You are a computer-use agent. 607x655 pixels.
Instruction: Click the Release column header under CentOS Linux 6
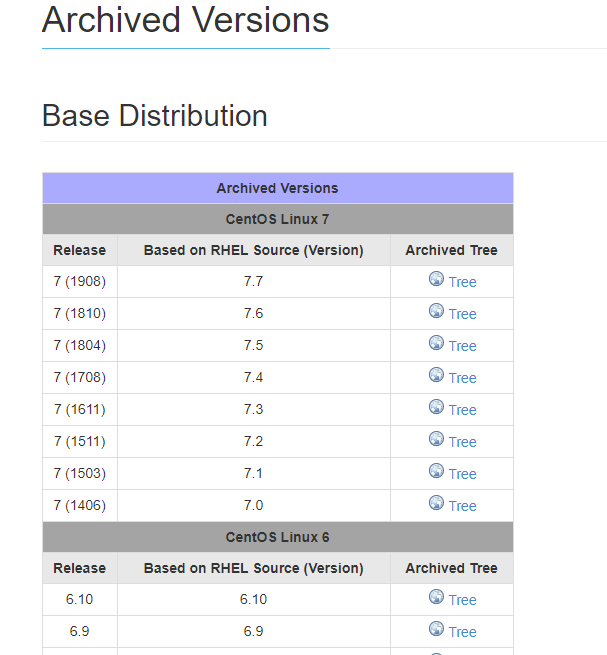click(x=80, y=568)
